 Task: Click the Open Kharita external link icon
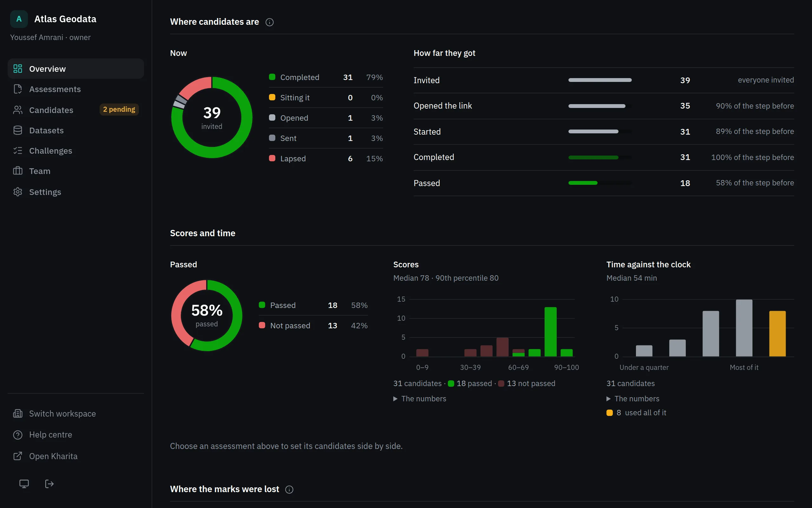coord(18,456)
